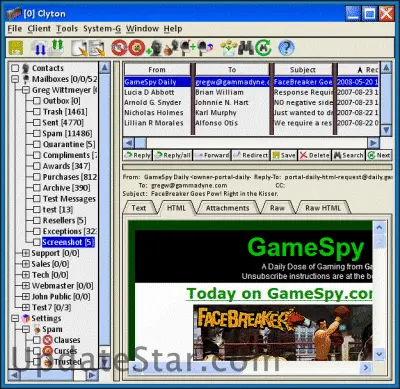Click the add contact head icon
This screenshot has width=400, height=389.
coord(154,48)
